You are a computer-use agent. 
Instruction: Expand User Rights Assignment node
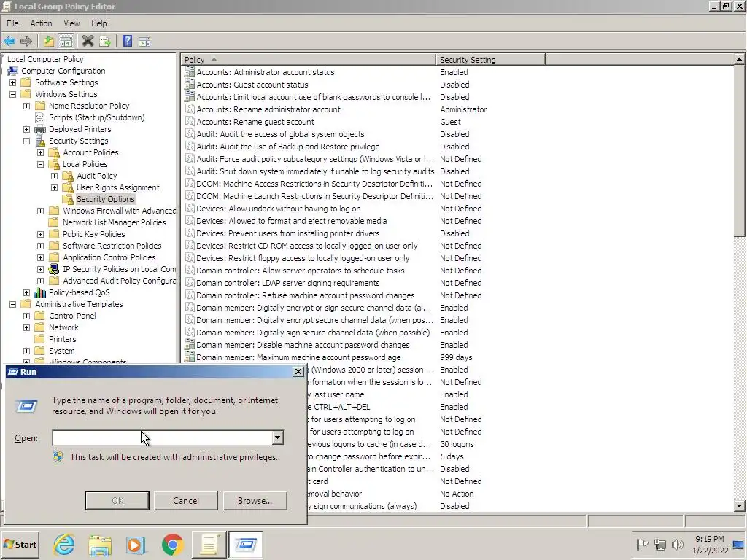coord(54,187)
